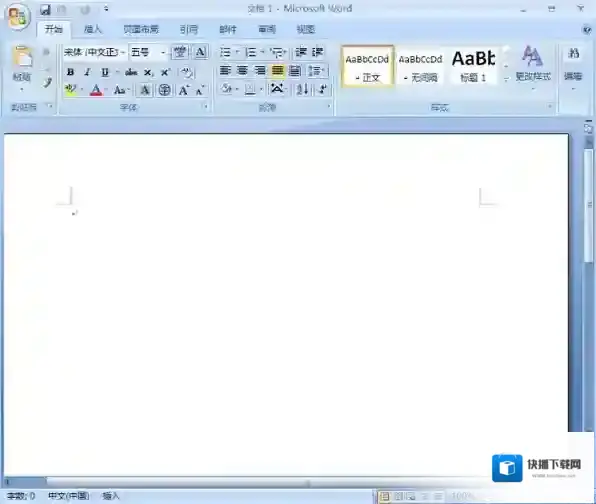Set distributed alignment button
The image size is (596, 504).
point(295,71)
